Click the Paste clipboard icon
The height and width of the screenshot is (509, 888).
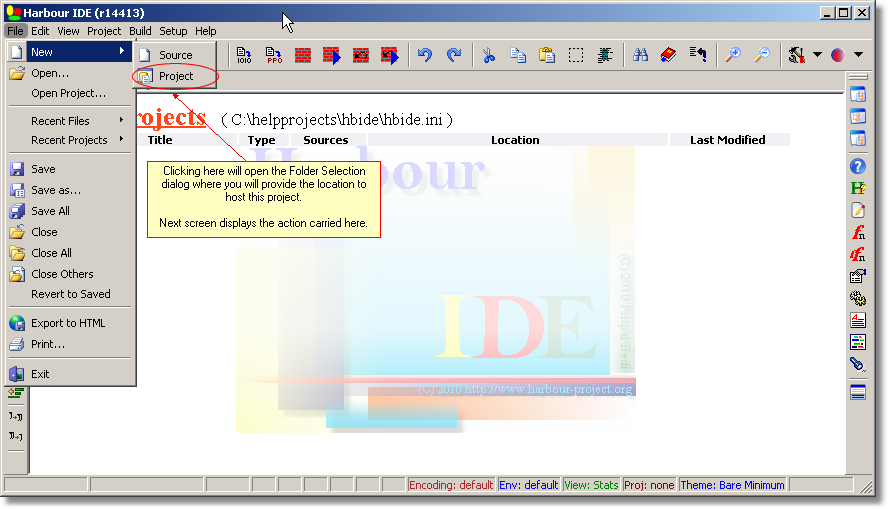547,55
